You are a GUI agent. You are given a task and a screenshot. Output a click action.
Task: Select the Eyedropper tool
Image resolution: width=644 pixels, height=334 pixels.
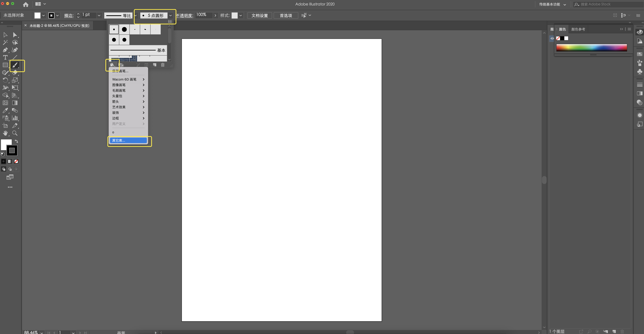pos(5,110)
